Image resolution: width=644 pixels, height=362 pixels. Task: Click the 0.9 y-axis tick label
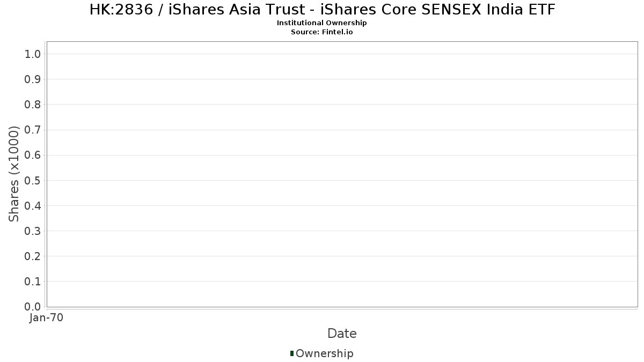coord(33,79)
